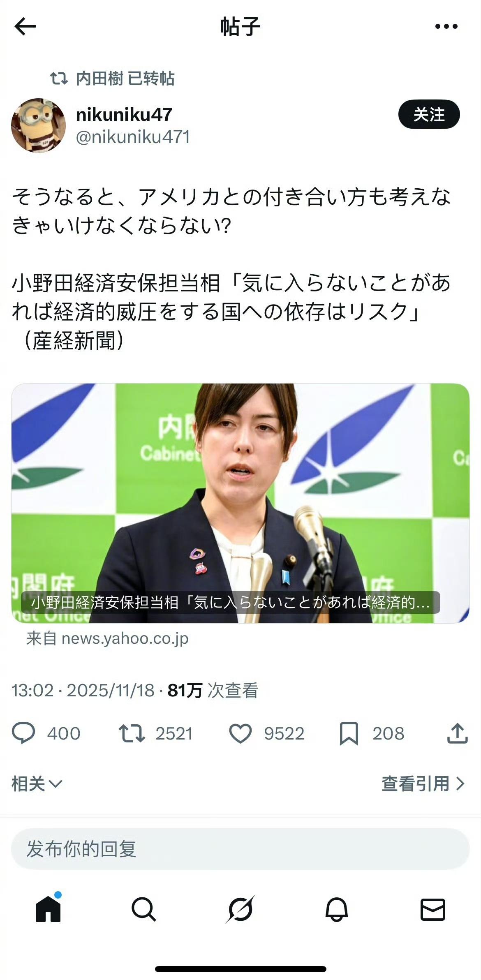481x980 pixels.
Task: Open nikuniku47's minion profile avatar
Action: pos(38,125)
